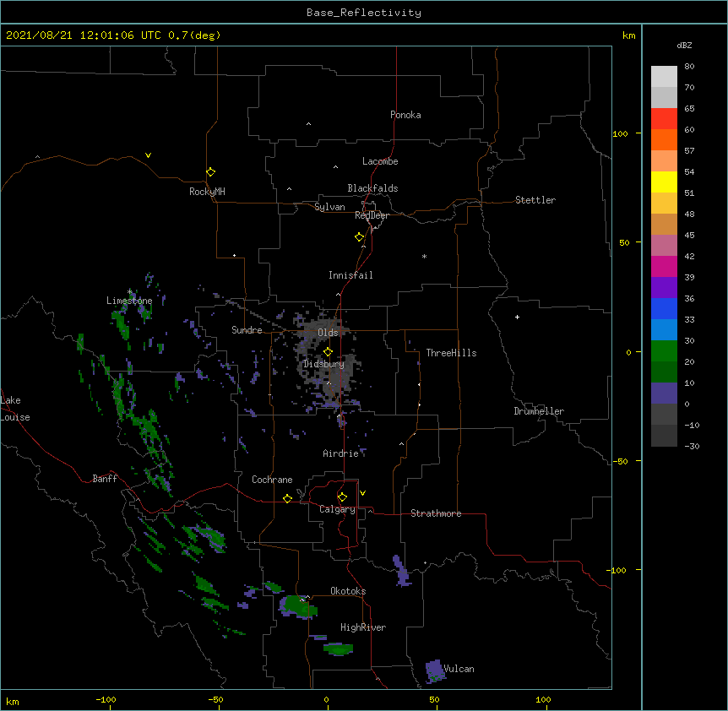Click yellow diamond marker south of RedDeer

(360, 237)
